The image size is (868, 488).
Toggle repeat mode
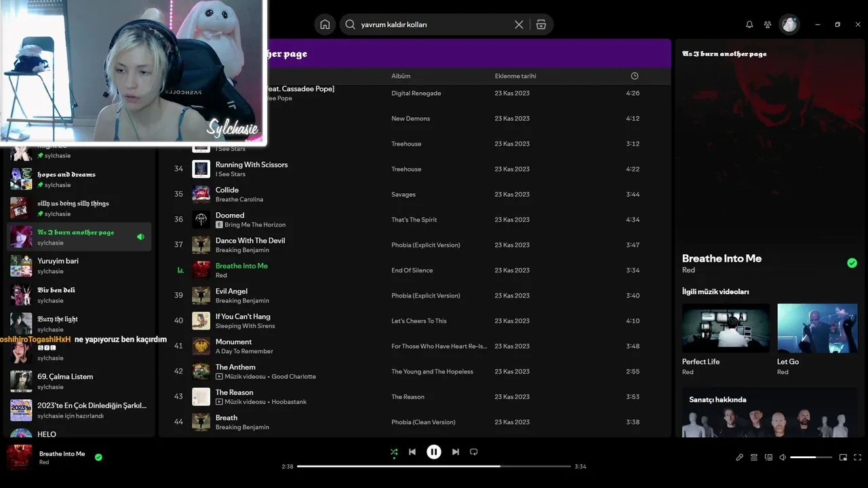pos(474,452)
